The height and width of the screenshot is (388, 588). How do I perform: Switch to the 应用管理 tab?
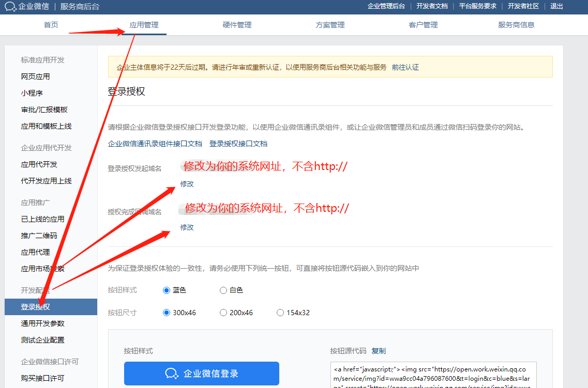[x=144, y=25]
